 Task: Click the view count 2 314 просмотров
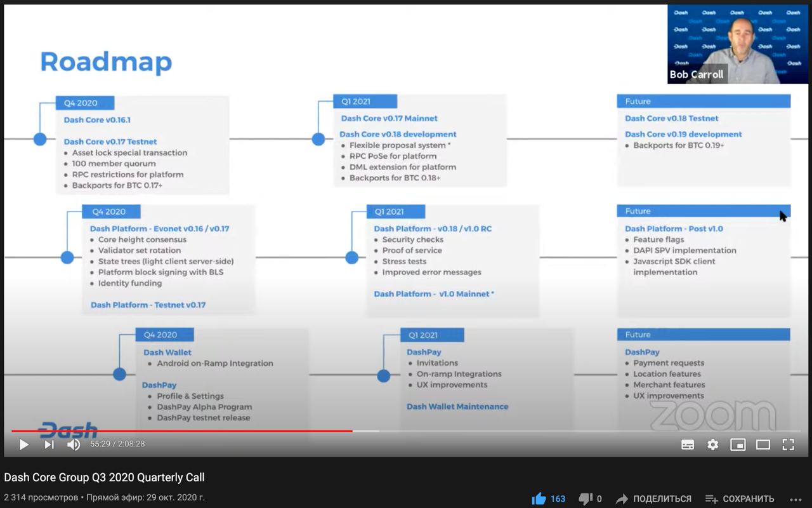coord(41,498)
